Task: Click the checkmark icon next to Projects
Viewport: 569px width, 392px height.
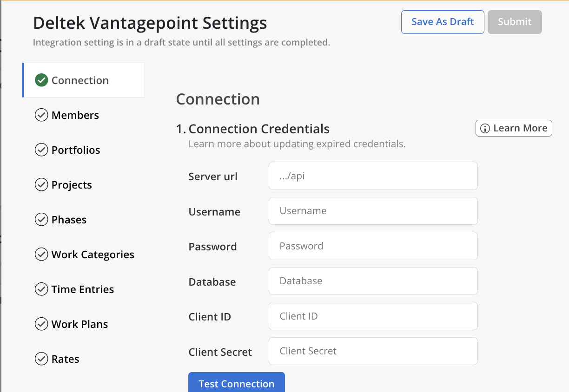Action: point(41,185)
